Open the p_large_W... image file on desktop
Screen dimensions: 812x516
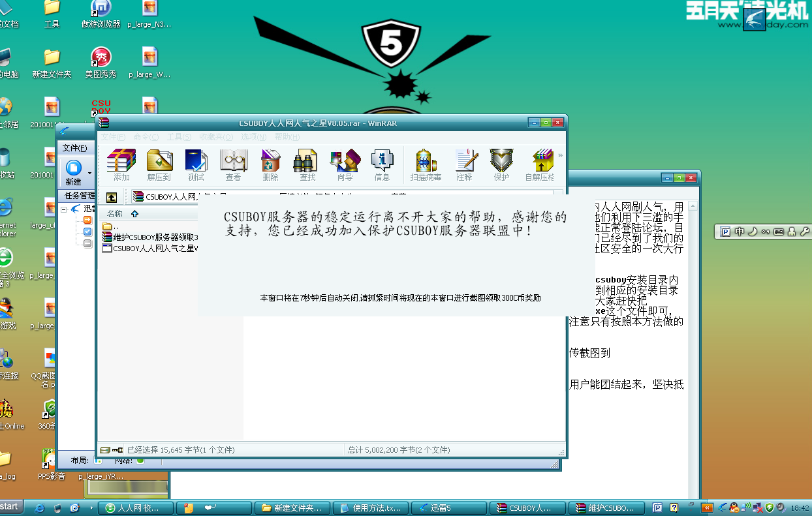(149, 63)
